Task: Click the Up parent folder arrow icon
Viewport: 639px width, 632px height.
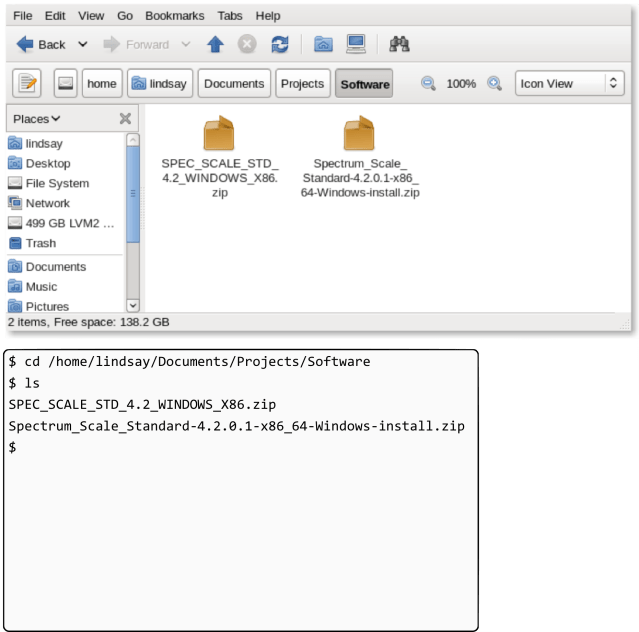Action: (x=215, y=44)
